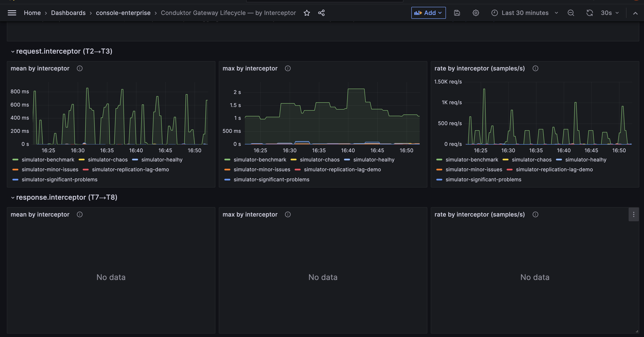Open request 'mean by interceptor' panel title

point(40,69)
